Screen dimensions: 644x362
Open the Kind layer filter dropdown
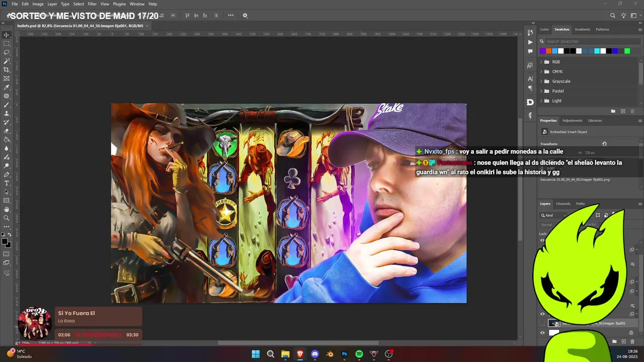click(553, 215)
